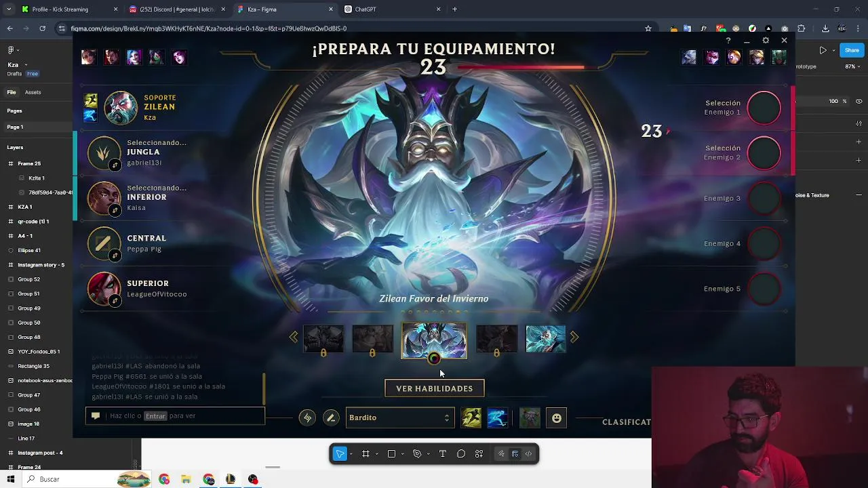Image resolution: width=868 pixels, height=488 pixels.
Task: Reload the page in browser
Action: pyautogui.click(x=42, y=28)
